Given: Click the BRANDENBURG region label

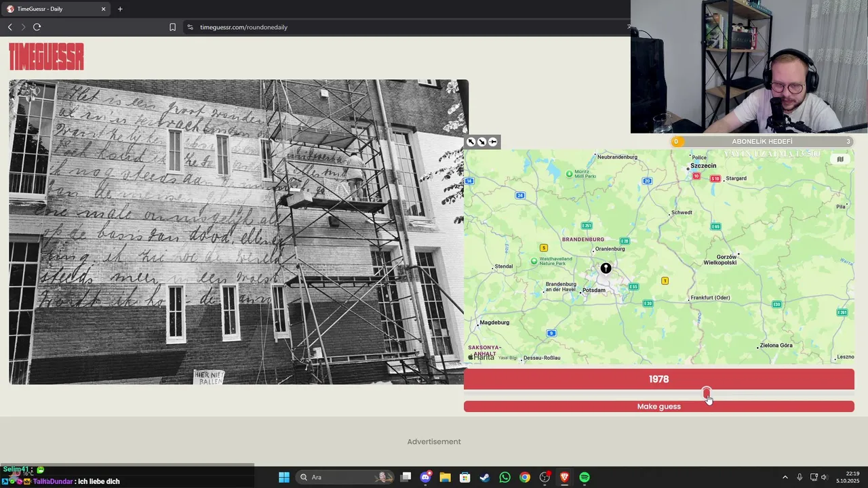Looking at the screenshot, I should 583,239.
